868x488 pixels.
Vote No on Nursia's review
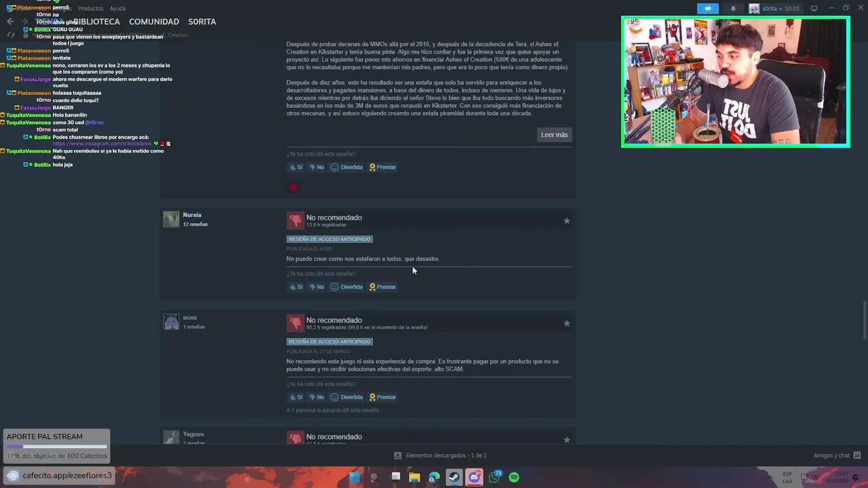[317, 287]
